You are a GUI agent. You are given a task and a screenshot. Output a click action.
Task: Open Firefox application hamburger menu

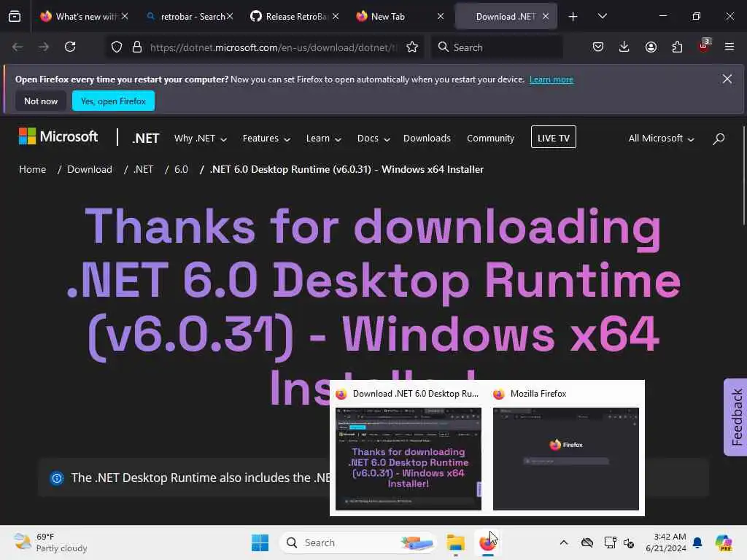point(729,47)
